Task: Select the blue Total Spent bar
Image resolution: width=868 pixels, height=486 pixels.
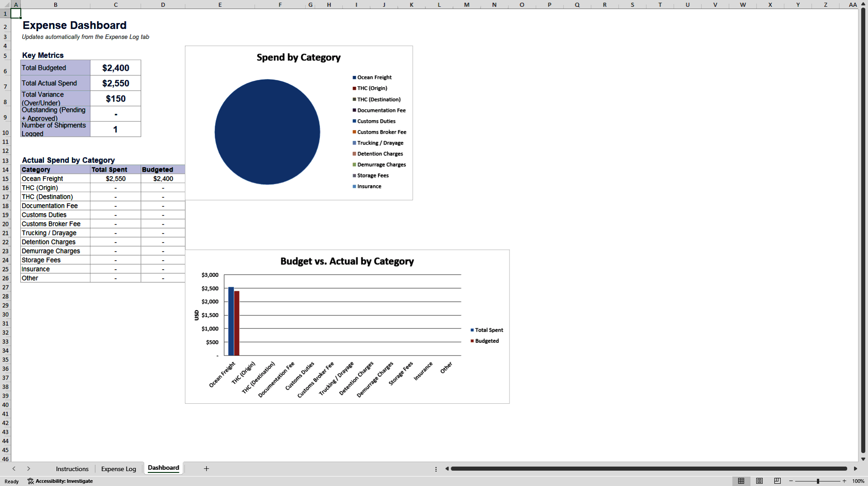Action: [231, 321]
